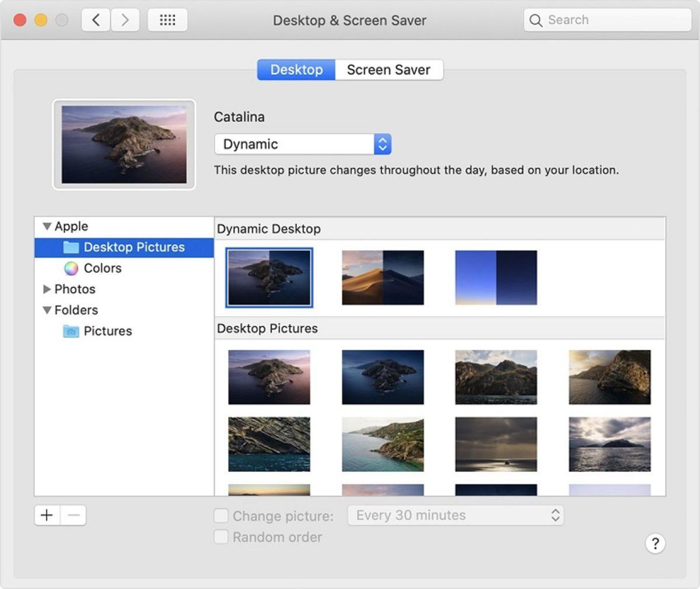The width and height of the screenshot is (700, 589).
Task: Collapse the Apple section
Action: click(x=46, y=226)
